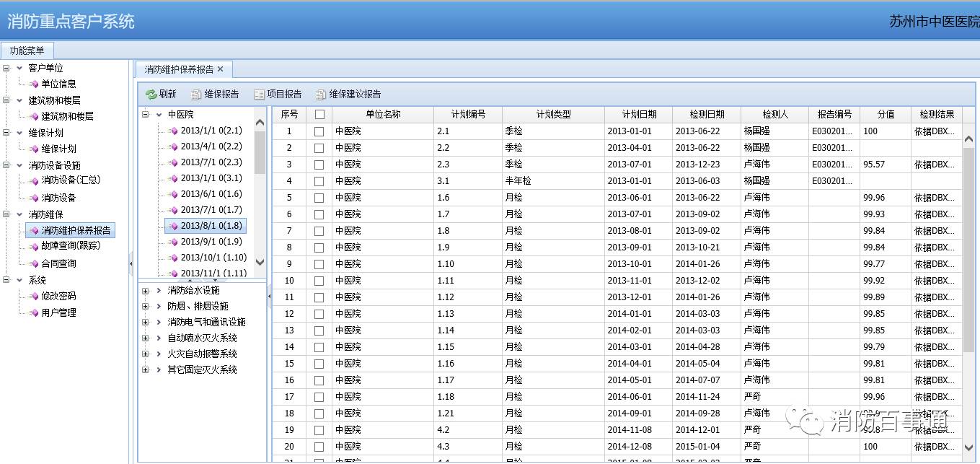Screen dimensions: 980x464
Task: Select 故障查询(跟踪) menu entry
Action: click(71, 246)
